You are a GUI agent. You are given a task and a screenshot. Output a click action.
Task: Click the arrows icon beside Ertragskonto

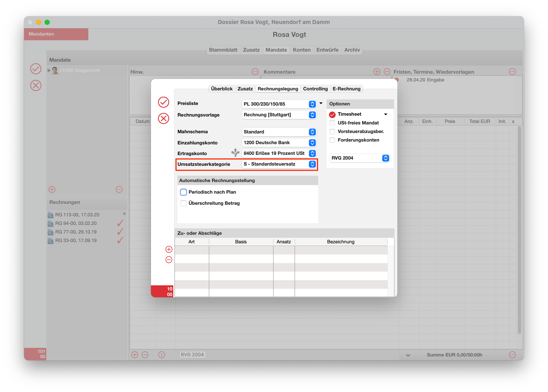click(235, 153)
